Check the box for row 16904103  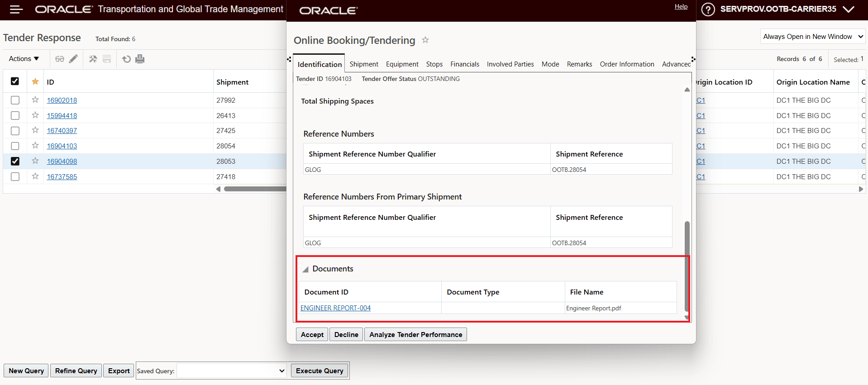[x=15, y=146]
